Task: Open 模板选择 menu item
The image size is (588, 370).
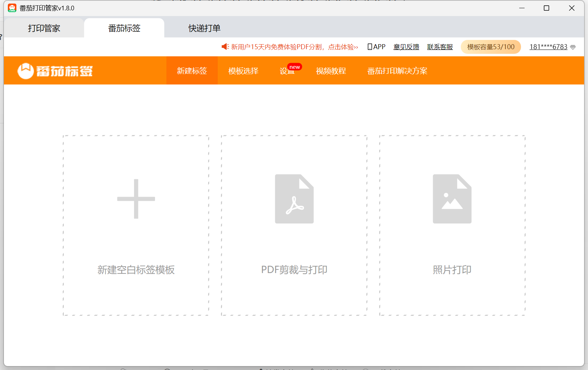Action: tap(243, 71)
